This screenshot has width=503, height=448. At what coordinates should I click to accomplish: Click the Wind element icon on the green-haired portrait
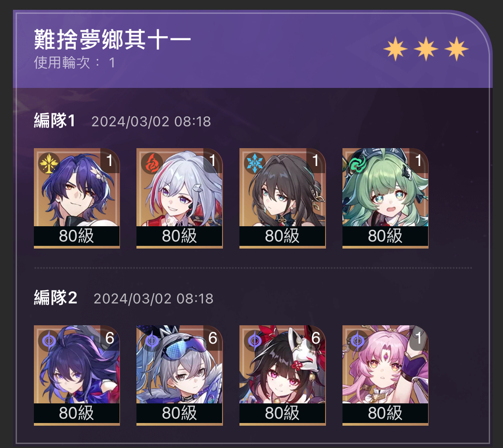[358, 163]
